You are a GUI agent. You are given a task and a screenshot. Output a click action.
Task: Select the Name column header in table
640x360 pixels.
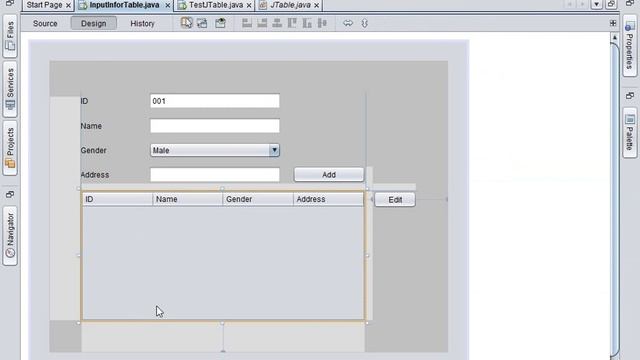pos(188,199)
